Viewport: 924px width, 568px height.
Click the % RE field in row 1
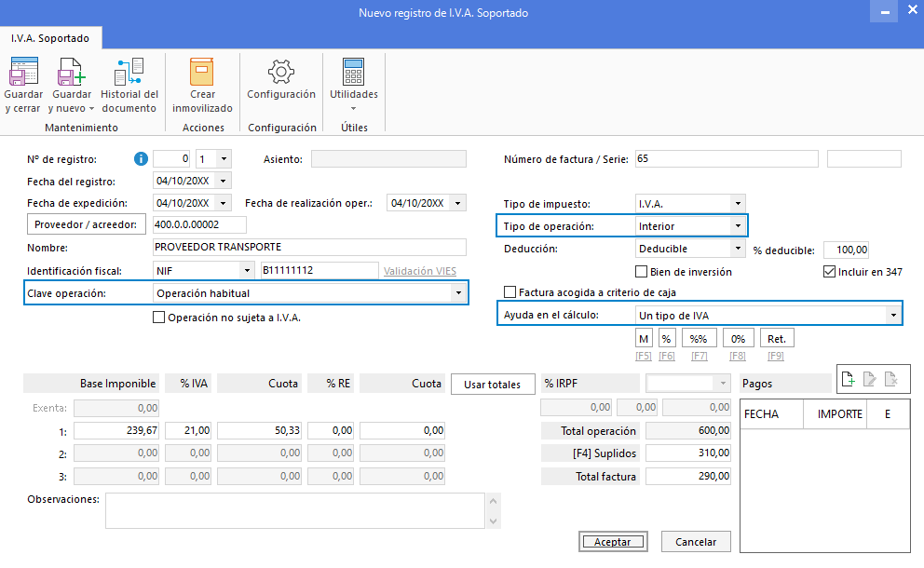(x=331, y=431)
